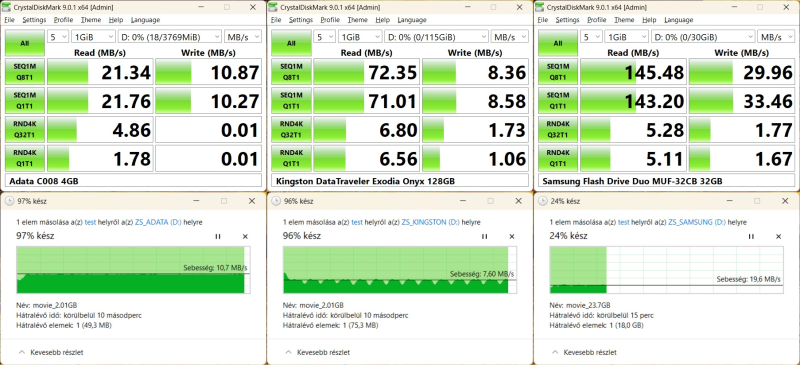Run RND4K Q32T1 test in Kingston window
The image size is (800, 365).
tap(291, 129)
